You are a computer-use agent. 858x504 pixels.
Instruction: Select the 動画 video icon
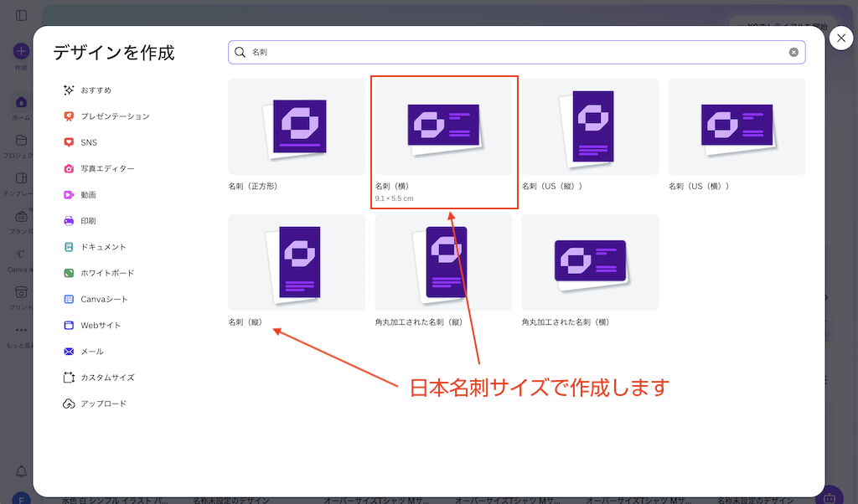(69, 194)
